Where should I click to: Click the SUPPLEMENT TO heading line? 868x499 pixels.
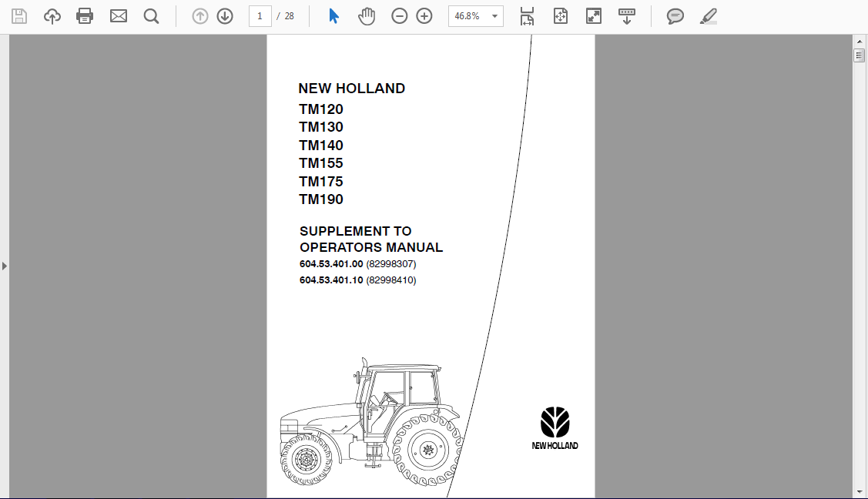coord(355,231)
